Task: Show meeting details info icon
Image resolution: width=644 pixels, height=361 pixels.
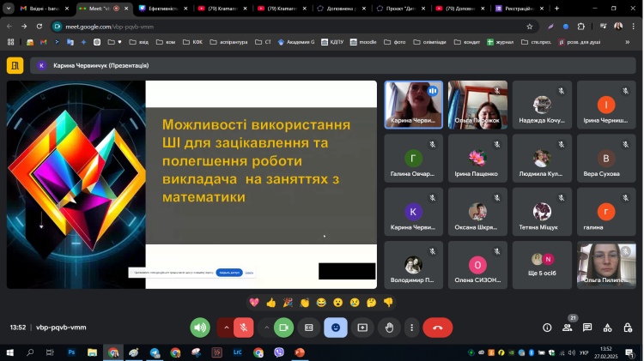Action: pyautogui.click(x=547, y=327)
